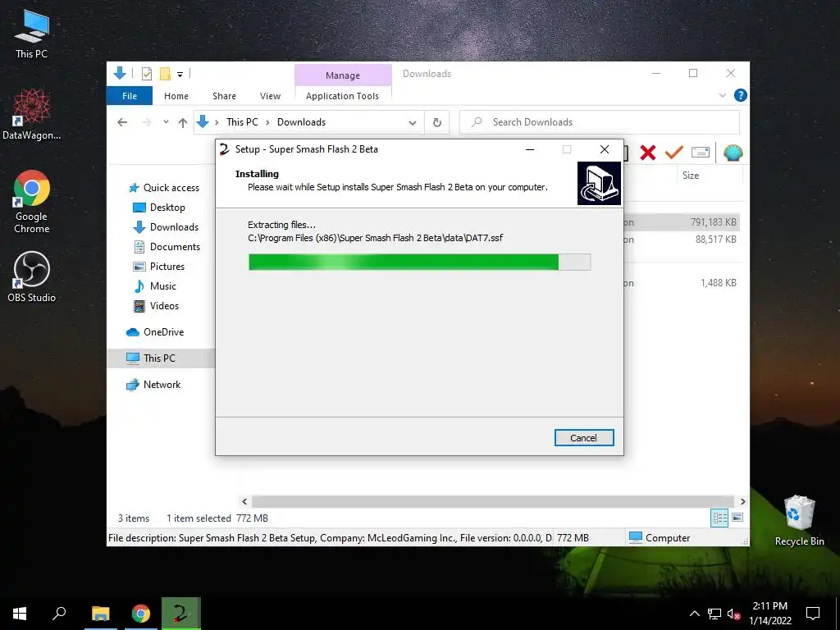The width and height of the screenshot is (840, 630).
Task: Expand the chevron before This PC breadcrumb
Action: click(x=217, y=123)
